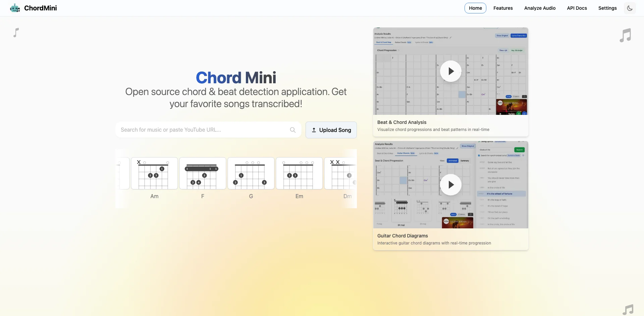Open the Settings menu
The image size is (644, 316).
point(607,8)
